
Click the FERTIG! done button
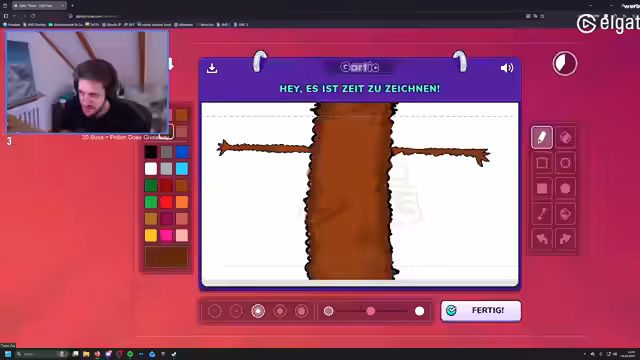[x=481, y=311]
